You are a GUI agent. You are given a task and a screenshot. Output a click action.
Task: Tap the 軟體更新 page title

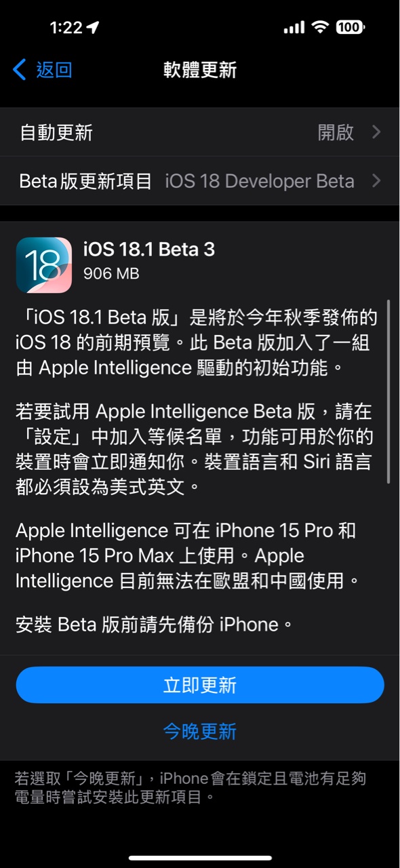(x=200, y=70)
